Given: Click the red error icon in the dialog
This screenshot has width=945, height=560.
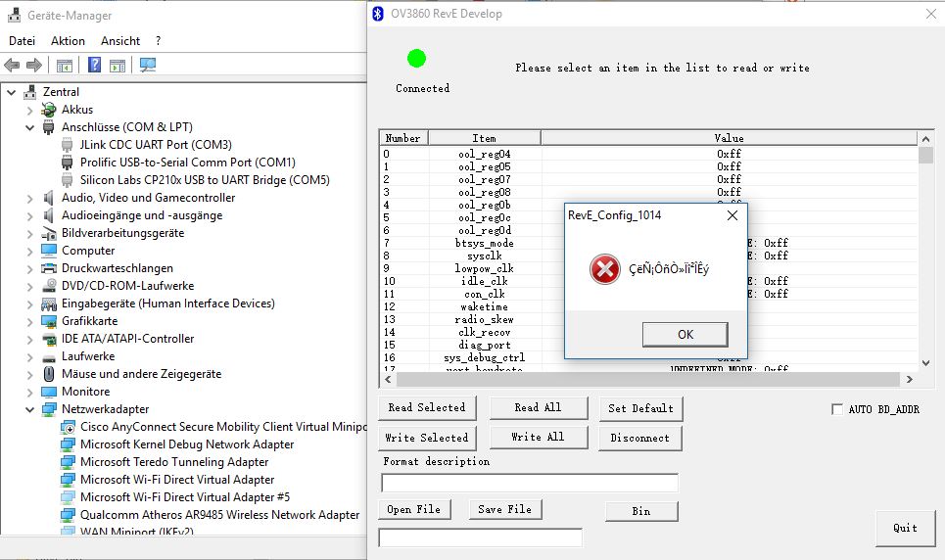Looking at the screenshot, I should tap(604, 269).
